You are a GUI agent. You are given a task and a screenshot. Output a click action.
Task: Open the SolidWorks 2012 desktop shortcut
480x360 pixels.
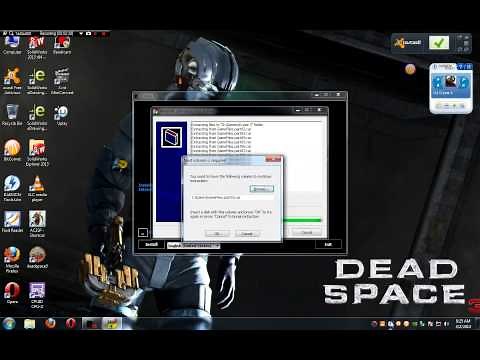(x=37, y=47)
